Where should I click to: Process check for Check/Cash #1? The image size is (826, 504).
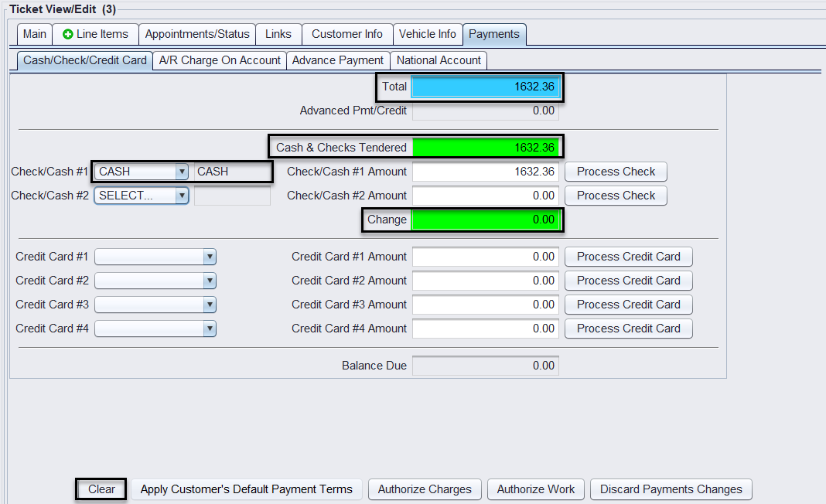[x=616, y=172]
